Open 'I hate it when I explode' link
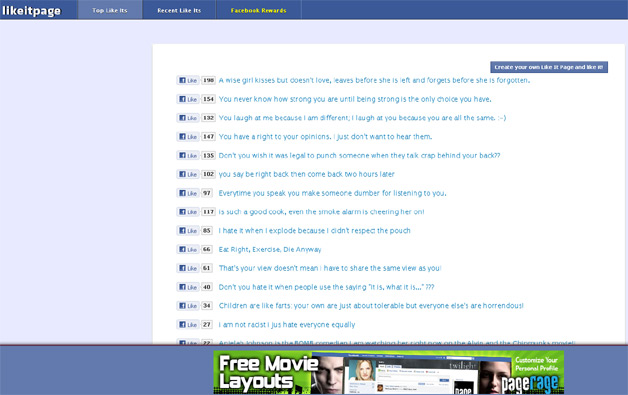This screenshot has height=395, width=628. coord(314,230)
